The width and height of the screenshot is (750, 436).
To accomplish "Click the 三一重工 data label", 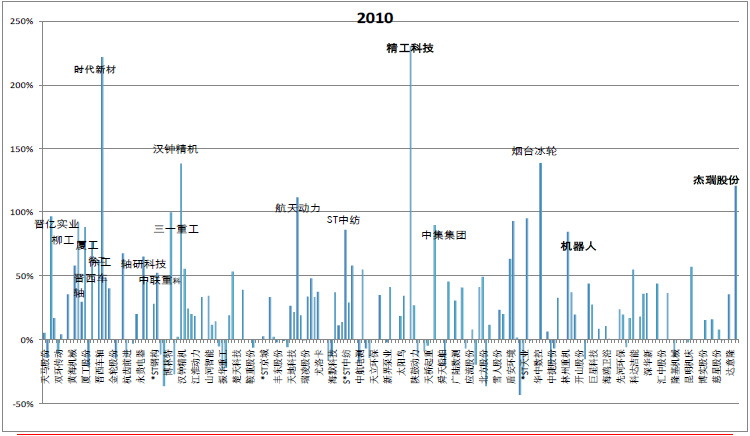I will pos(176,229).
